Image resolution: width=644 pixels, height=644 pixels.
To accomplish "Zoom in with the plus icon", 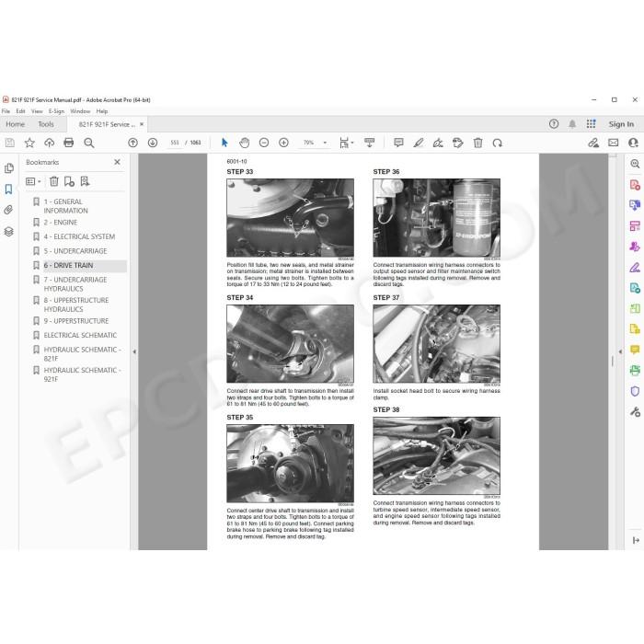I will click(x=283, y=143).
